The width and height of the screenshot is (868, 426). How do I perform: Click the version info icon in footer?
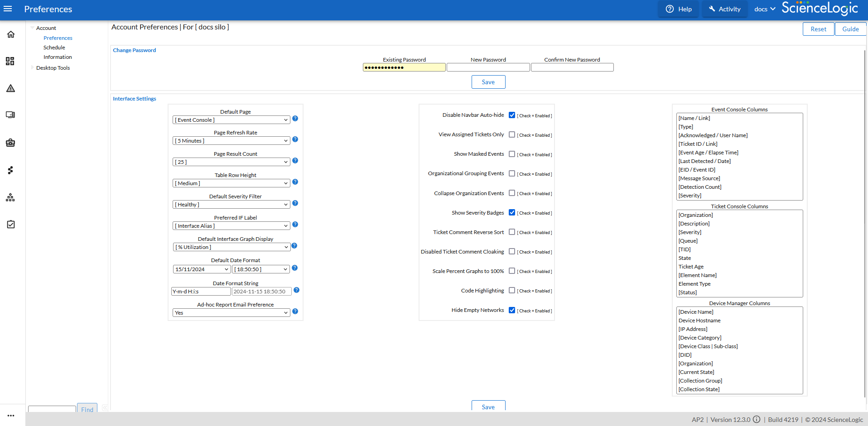click(x=757, y=420)
